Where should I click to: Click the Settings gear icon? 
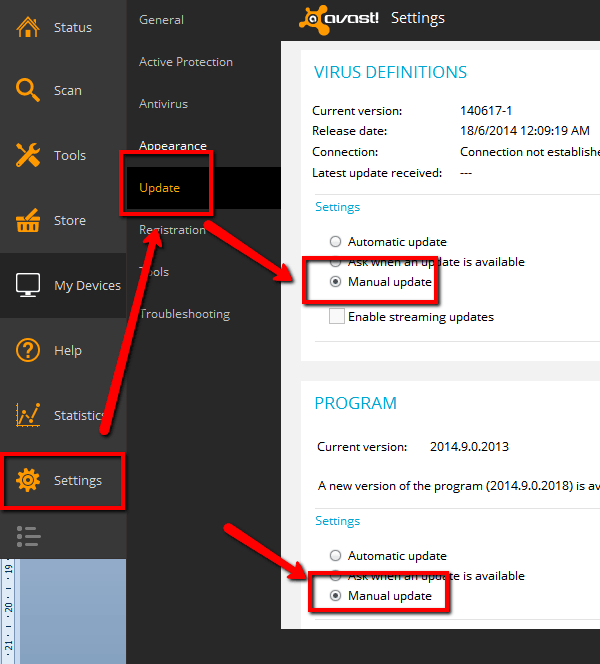coord(28,480)
